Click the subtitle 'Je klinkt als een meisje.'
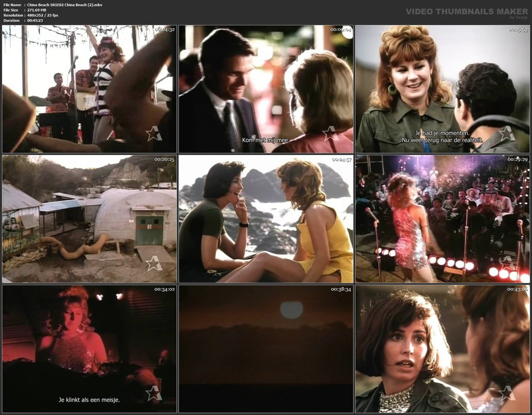The width and height of the screenshot is (532, 415). 89,400
